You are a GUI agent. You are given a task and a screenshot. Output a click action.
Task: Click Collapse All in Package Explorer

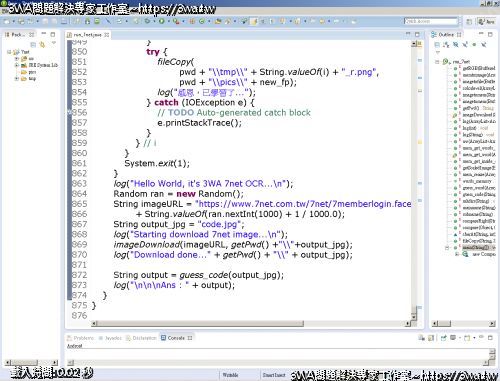point(33,45)
